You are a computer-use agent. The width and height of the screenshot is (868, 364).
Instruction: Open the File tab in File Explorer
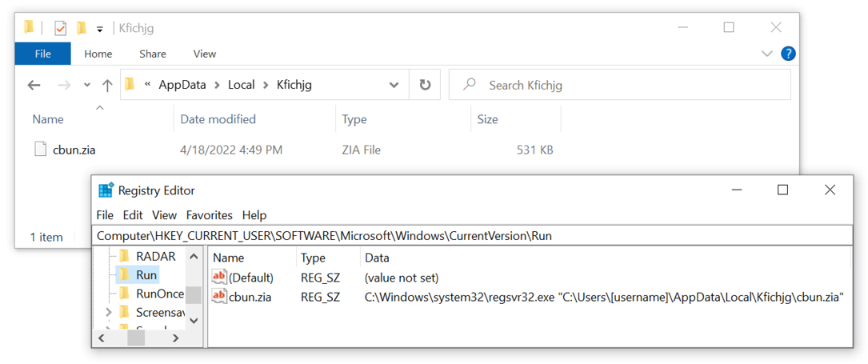[x=42, y=54]
